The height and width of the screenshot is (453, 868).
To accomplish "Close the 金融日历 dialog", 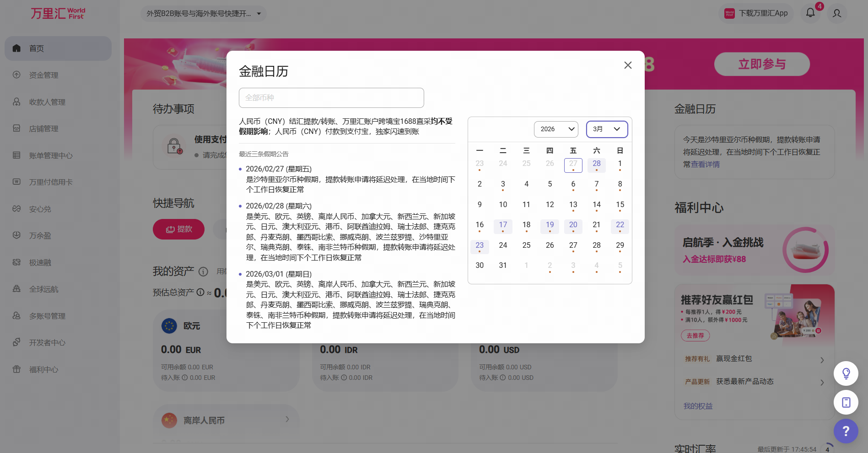I will pos(628,65).
